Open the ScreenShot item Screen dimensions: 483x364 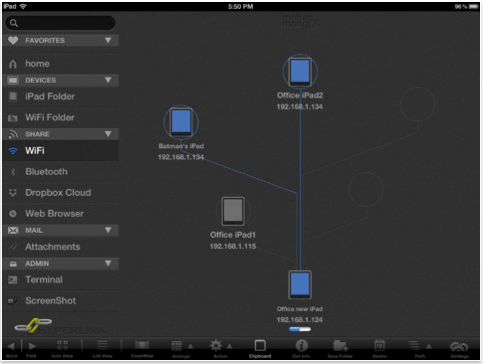pyautogui.click(x=60, y=301)
